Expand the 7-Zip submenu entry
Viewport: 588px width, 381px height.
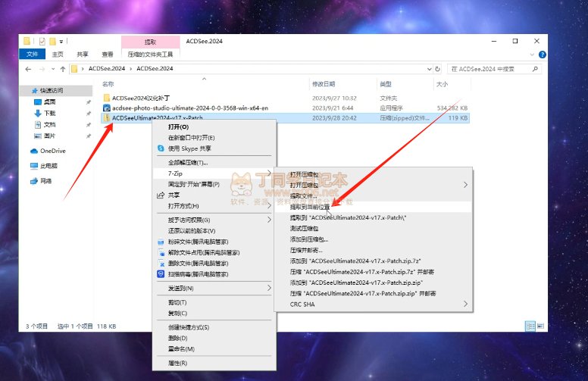click(214, 173)
